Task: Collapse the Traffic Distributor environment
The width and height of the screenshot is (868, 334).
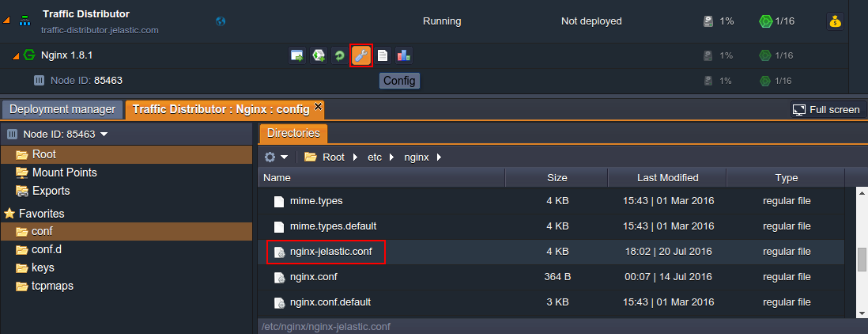Action: (x=6, y=20)
